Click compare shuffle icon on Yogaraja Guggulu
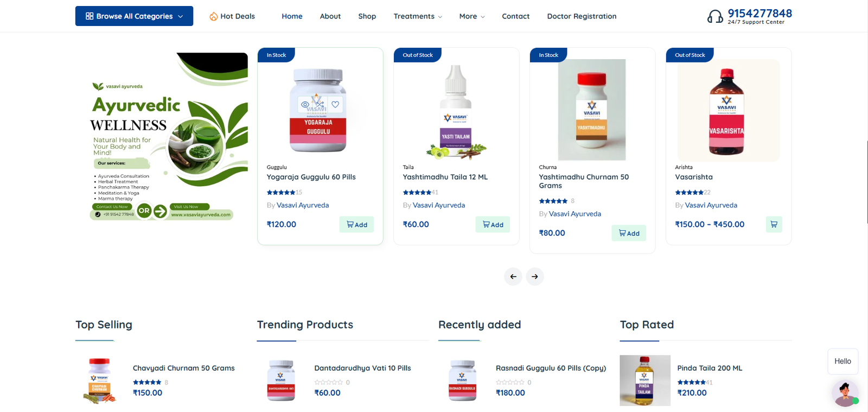Image resolution: width=868 pixels, height=412 pixels. [x=320, y=104]
